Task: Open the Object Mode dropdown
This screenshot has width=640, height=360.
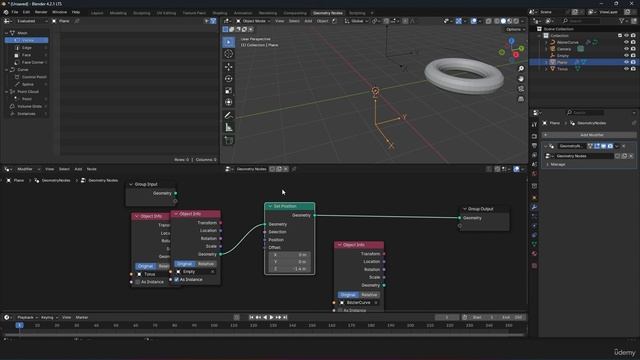Action: point(253,21)
